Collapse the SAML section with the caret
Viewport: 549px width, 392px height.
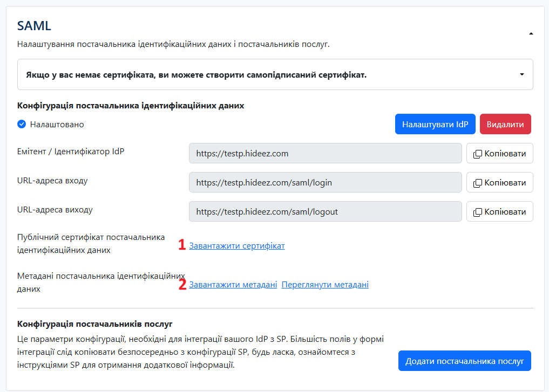click(531, 33)
